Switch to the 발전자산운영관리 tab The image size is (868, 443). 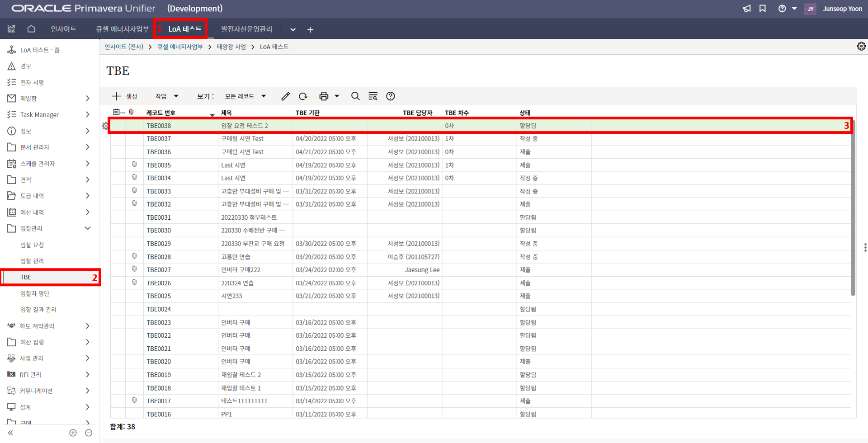(246, 29)
